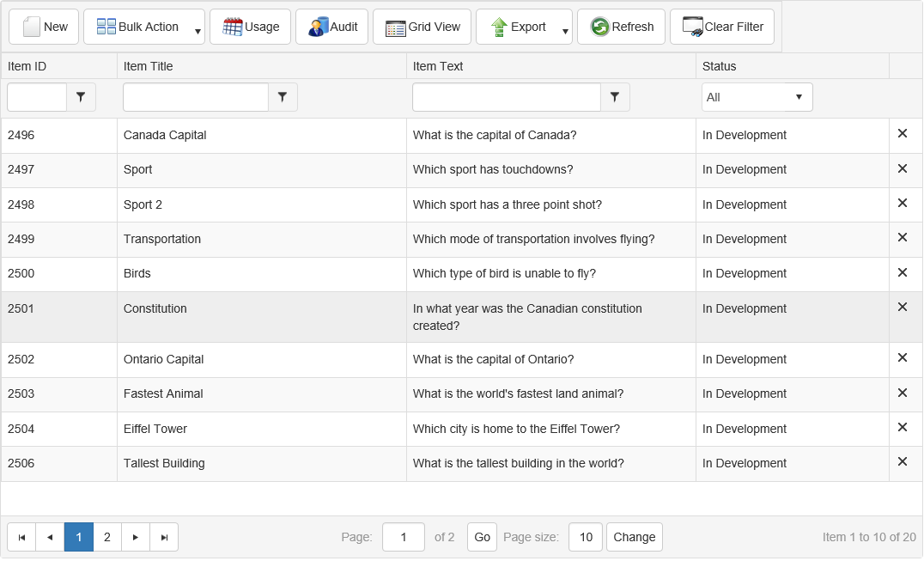Expand the Bulk Action dropdown arrow
Image resolution: width=924 pixels, height=561 pixels.
click(198, 32)
